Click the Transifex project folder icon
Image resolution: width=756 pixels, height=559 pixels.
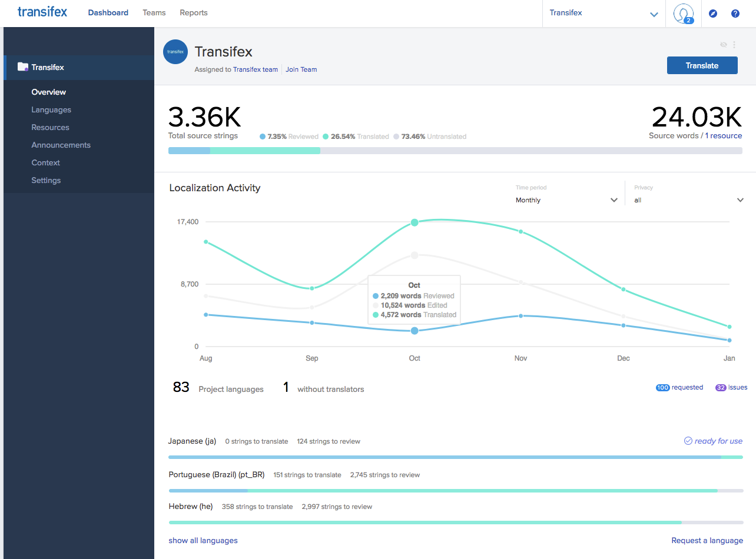(x=23, y=67)
